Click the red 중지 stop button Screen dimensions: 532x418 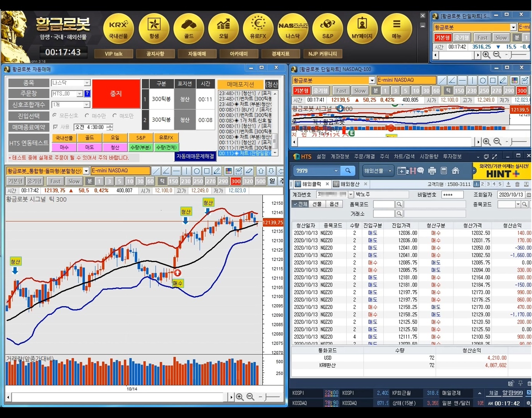click(x=116, y=94)
